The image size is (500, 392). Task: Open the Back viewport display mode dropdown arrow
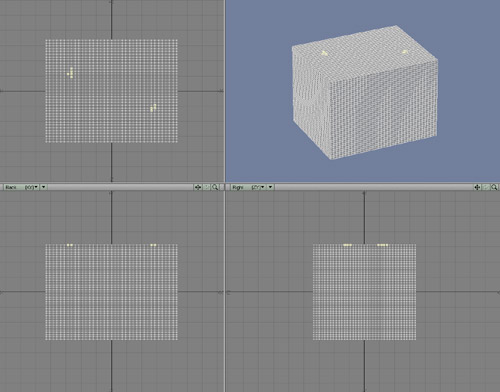coord(44,187)
